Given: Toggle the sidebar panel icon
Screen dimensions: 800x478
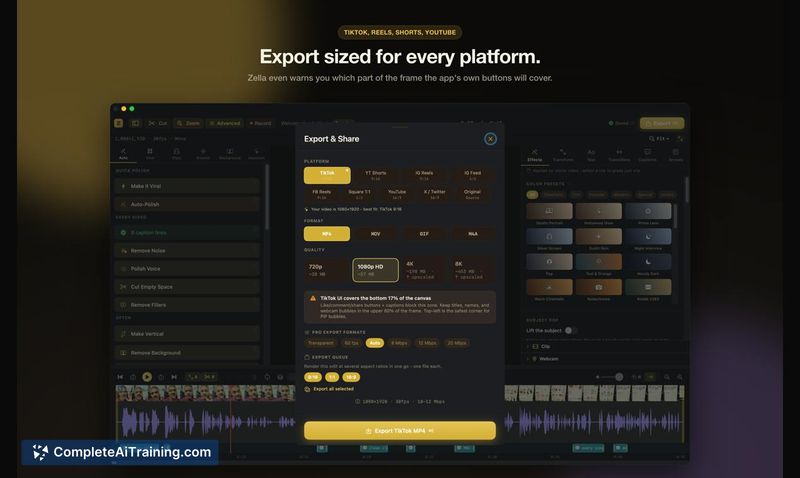Looking at the screenshot, I should 135,123.
